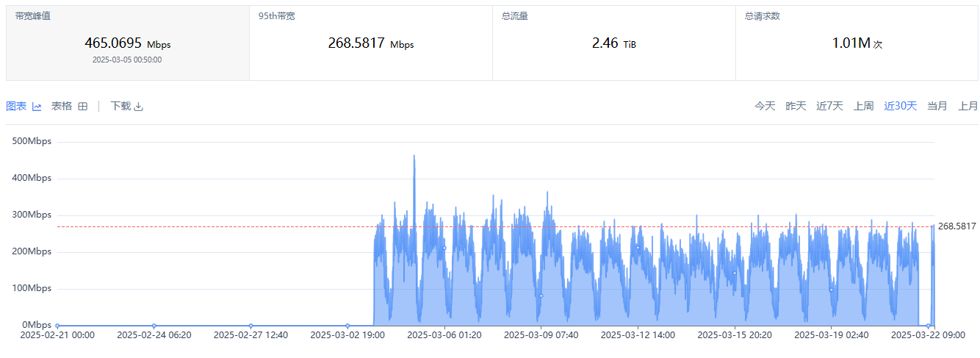Click the 2025-03-06 01:20 axis label

click(x=444, y=335)
